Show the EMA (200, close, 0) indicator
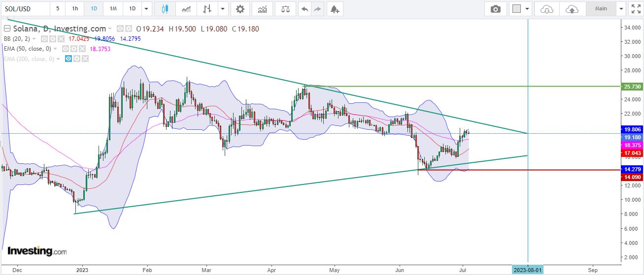 (x=69, y=59)
